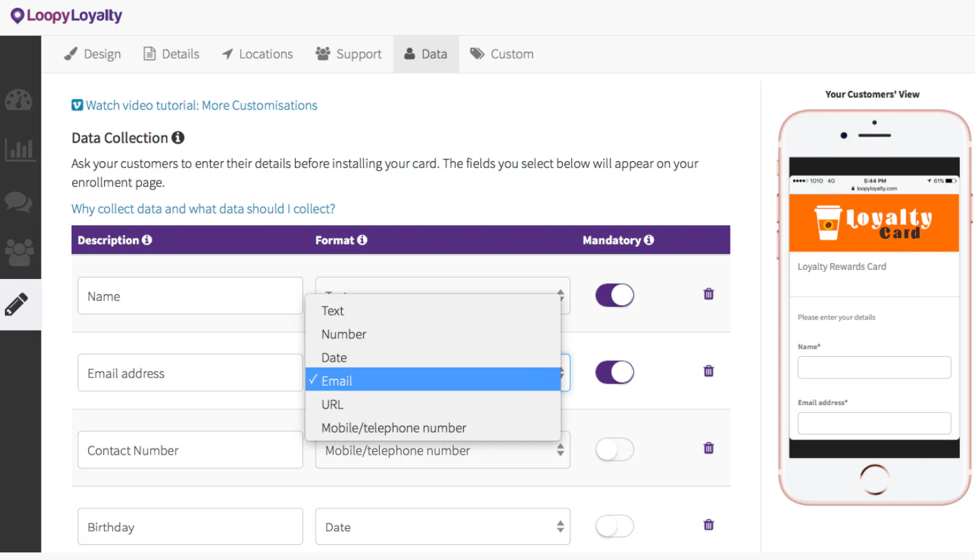Pick Mobile/telephone number in open dropdown list
The width and height of the screenshot is (975, 560).
433,428
